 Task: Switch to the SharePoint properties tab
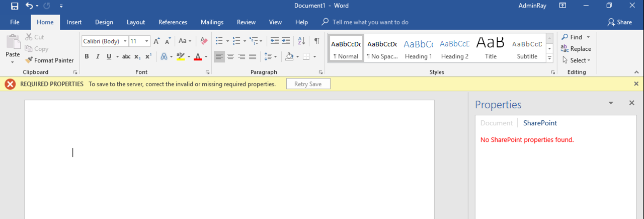tap(540, 123)
